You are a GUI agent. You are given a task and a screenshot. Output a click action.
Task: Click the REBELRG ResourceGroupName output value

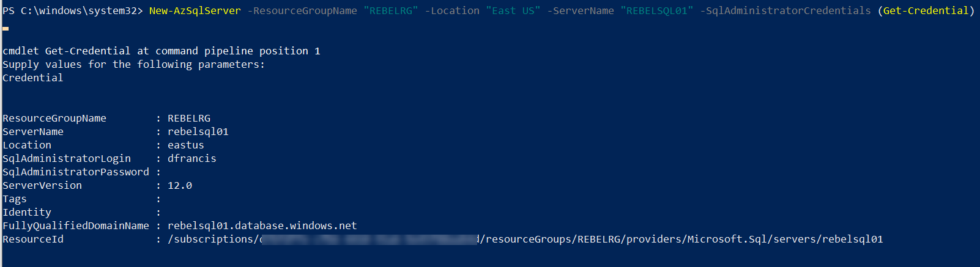coord(189,118)
